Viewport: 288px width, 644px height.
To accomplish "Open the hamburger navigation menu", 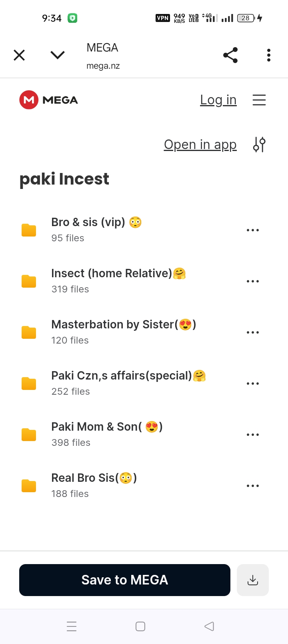I will [259, 100].
